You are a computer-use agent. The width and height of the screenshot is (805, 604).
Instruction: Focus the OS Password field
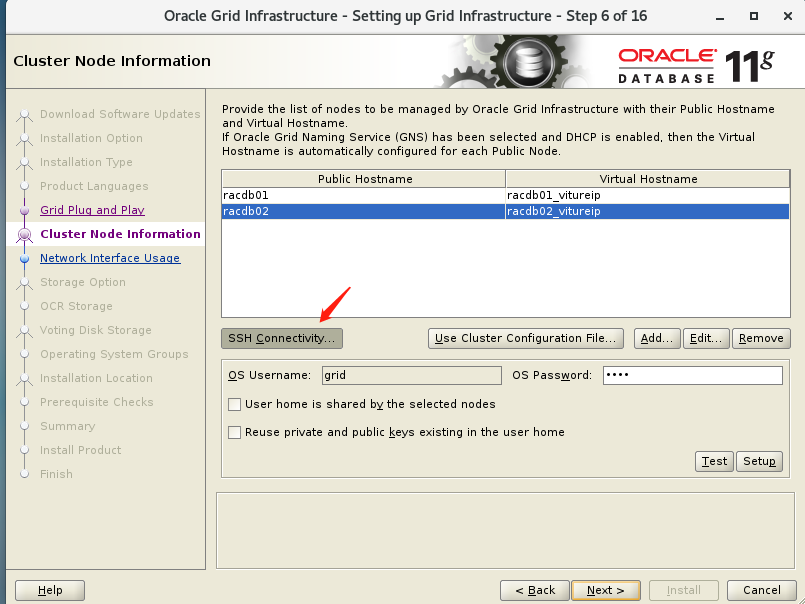click(x=693, y=375)
